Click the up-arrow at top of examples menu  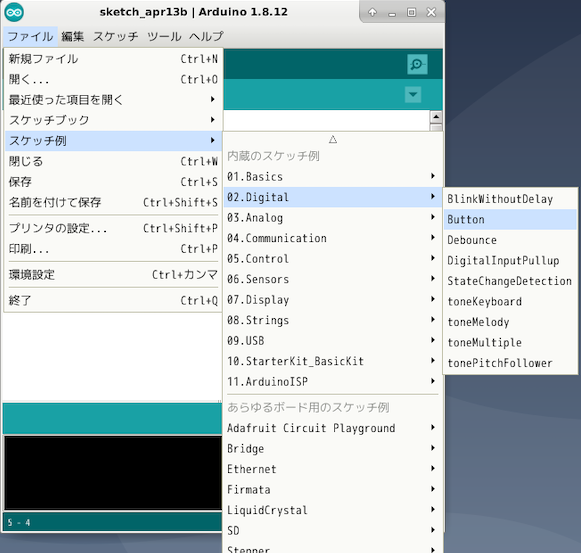click(x=333, y=139)
